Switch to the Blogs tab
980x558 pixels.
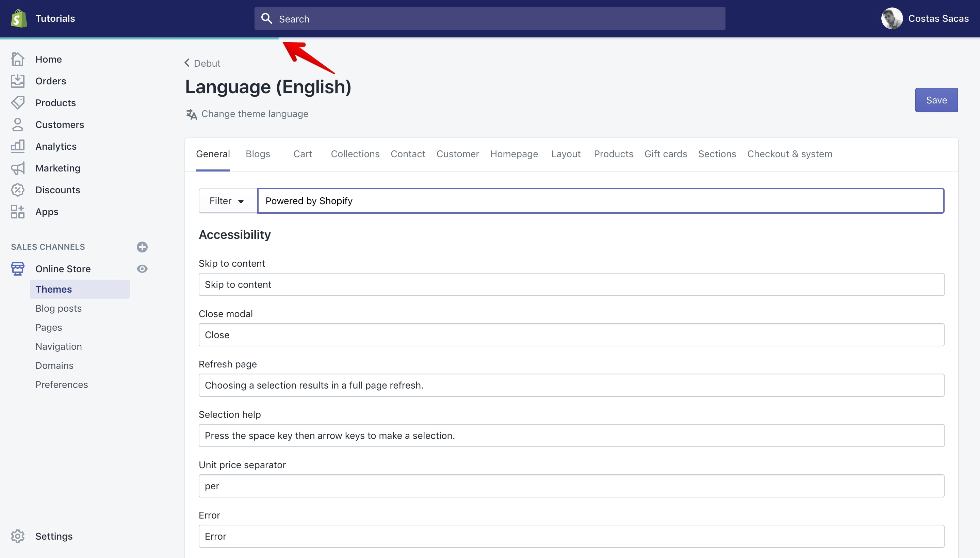[x=258, y=154]
